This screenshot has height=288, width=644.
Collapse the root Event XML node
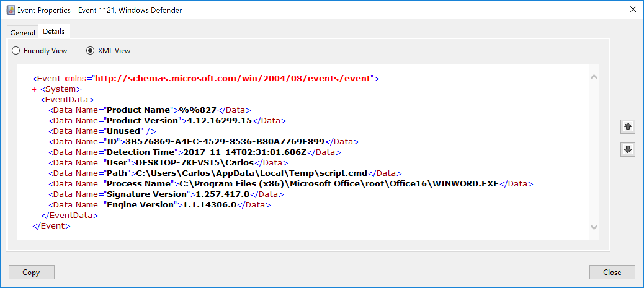26,79
